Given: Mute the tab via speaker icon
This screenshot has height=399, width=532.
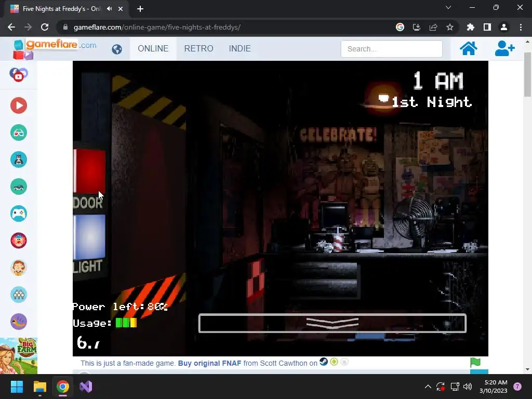Looking at the screenshot, I should (109, 9).
